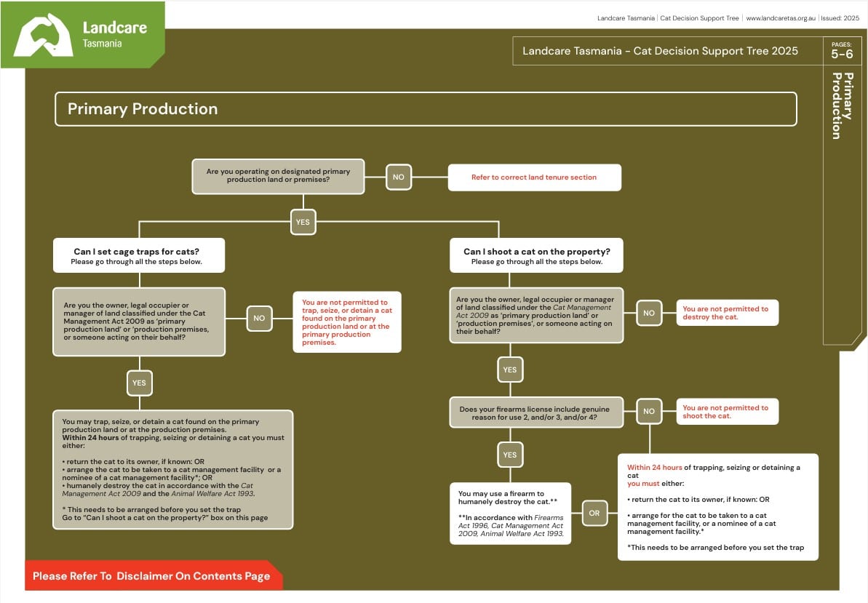The width and height of the screenshot is (868, 603).
Task: Click 'Refer to correct land tenure section'
Action: tap(534, 177)
